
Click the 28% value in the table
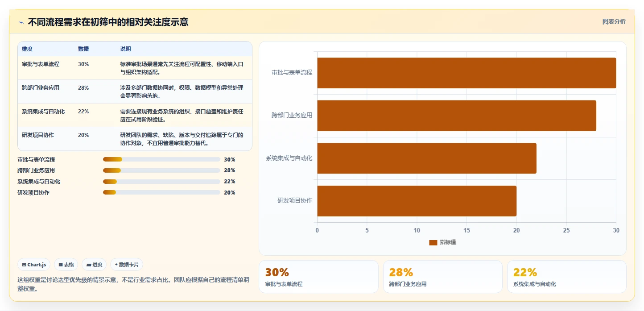coord(83,88)
